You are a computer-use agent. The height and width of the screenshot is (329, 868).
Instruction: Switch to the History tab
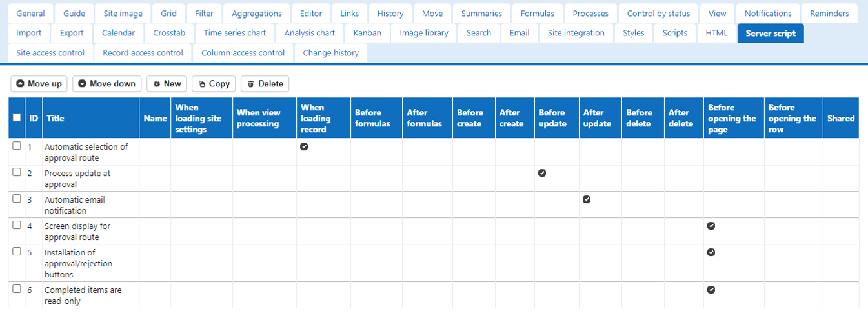coord(390,14)
